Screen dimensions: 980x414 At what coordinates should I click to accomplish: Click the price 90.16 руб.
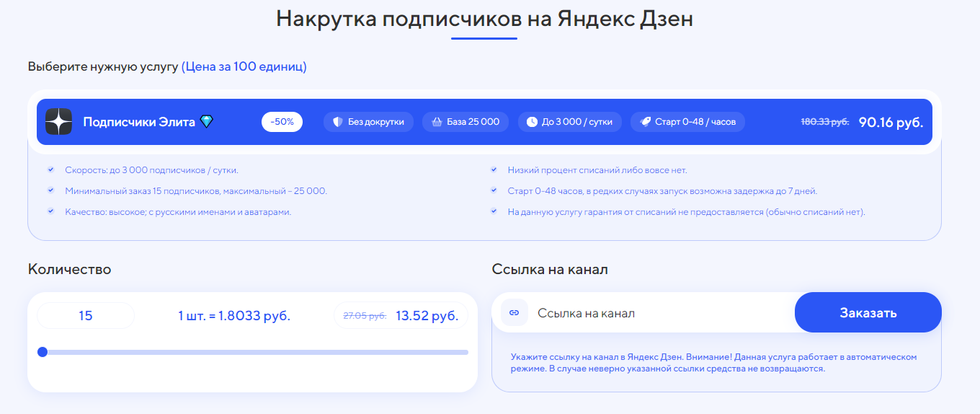891,122
